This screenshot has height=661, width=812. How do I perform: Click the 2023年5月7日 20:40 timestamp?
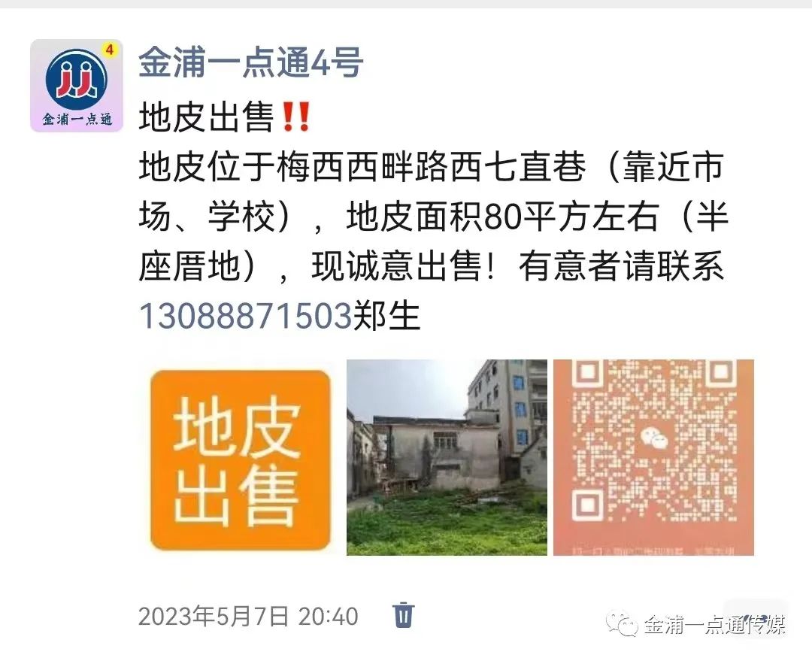coord(248,617)
